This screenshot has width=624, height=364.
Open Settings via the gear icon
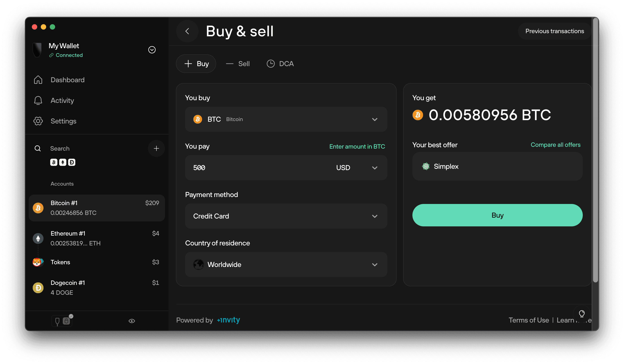[38, 121]
